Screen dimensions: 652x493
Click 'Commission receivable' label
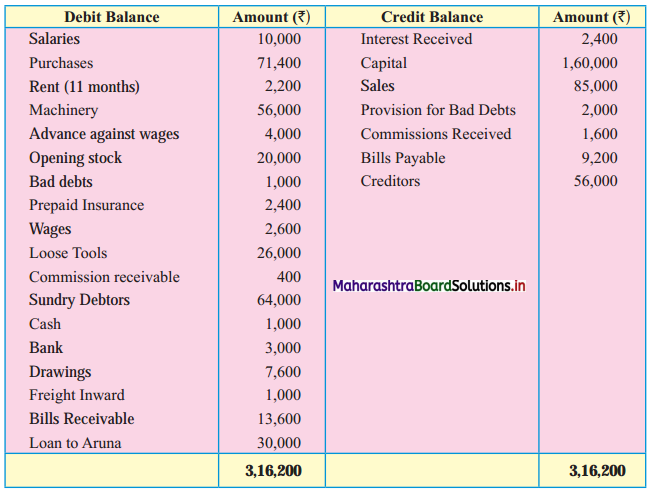click(104, 277)
